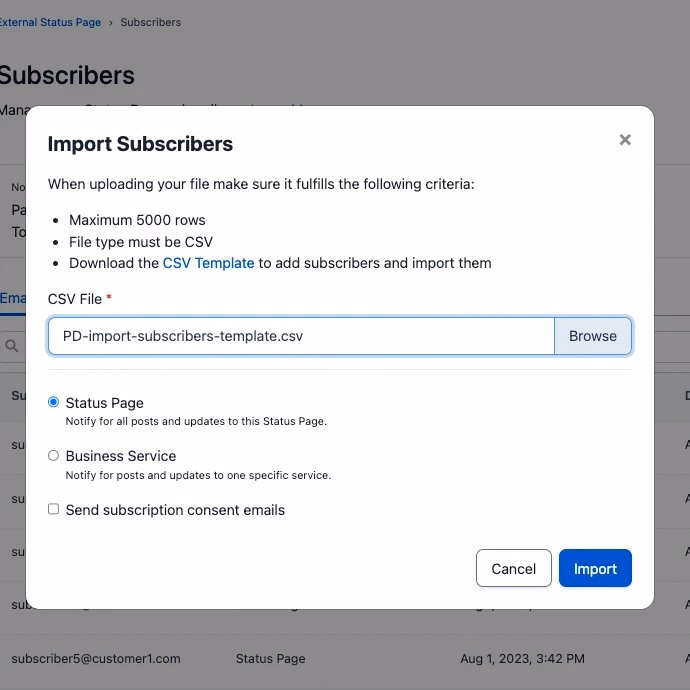Click the Import Subscribers dialog title
Screen dimensions: 690x690
click(x=140, y=144)
